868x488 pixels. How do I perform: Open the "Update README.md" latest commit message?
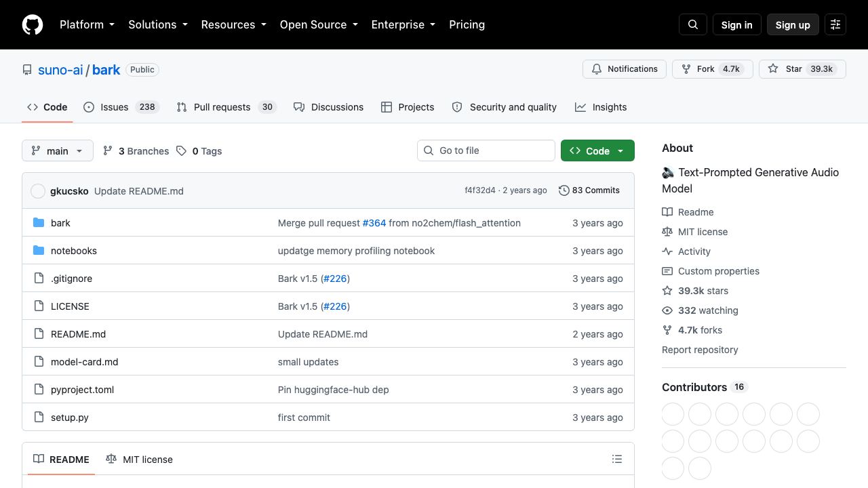(139, 191)
